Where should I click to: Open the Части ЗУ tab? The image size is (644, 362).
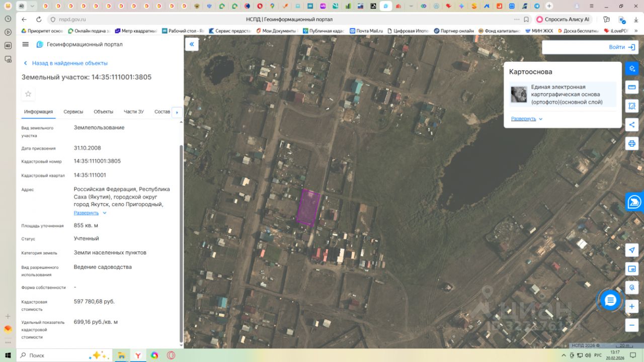pyautogui.click(x=134, y=112)
